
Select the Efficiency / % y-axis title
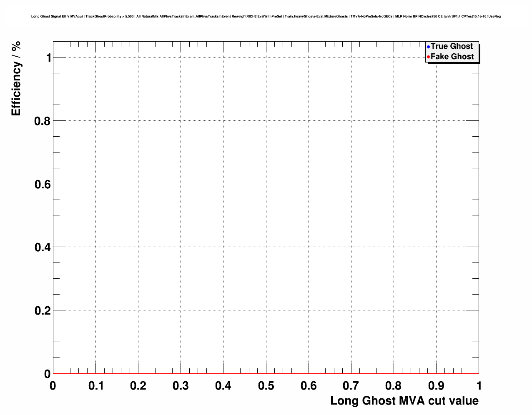click(x=16, y=78)
